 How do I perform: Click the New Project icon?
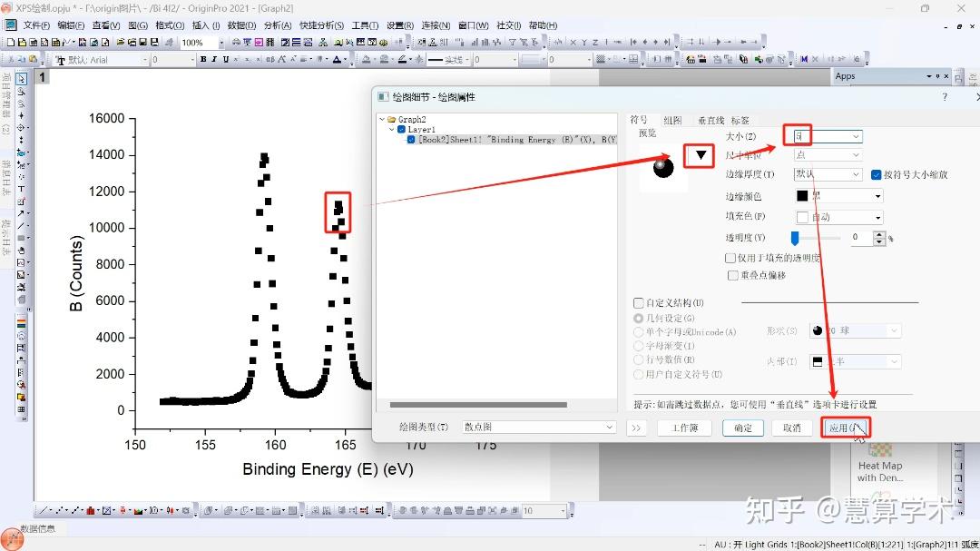pos(10,42)
